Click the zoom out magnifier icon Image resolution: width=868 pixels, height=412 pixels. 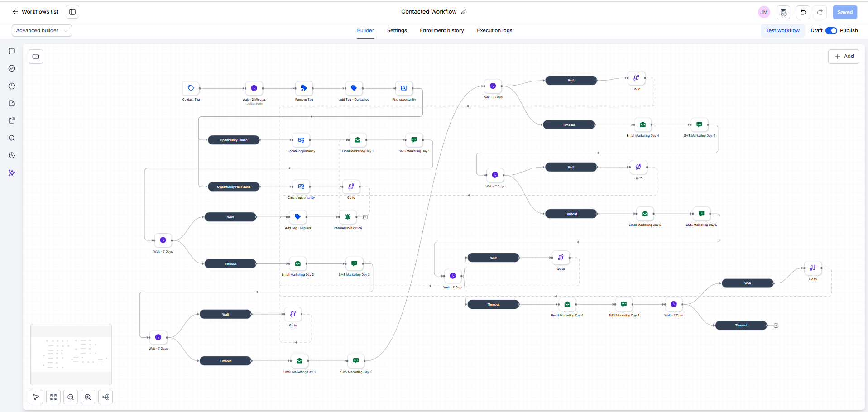pos(71,397)
